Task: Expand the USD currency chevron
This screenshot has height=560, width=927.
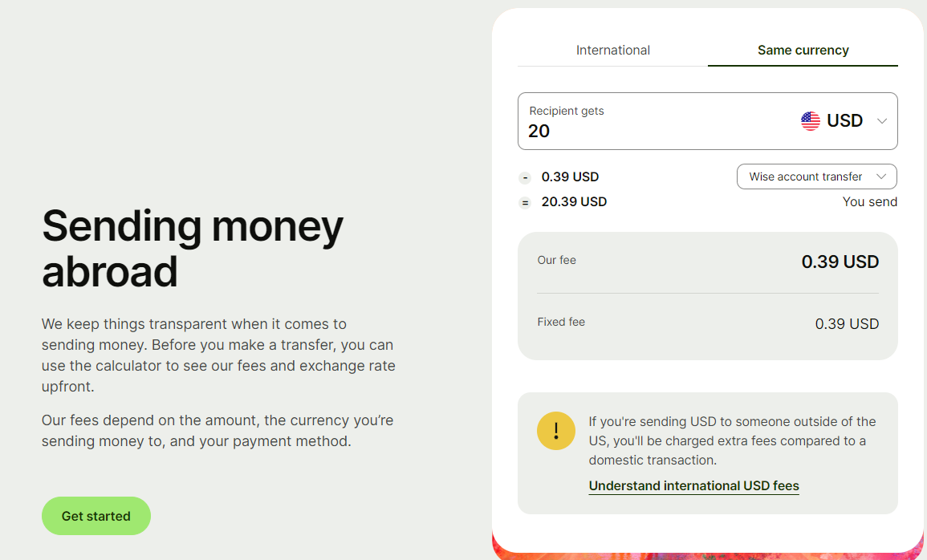Action: 882,121
